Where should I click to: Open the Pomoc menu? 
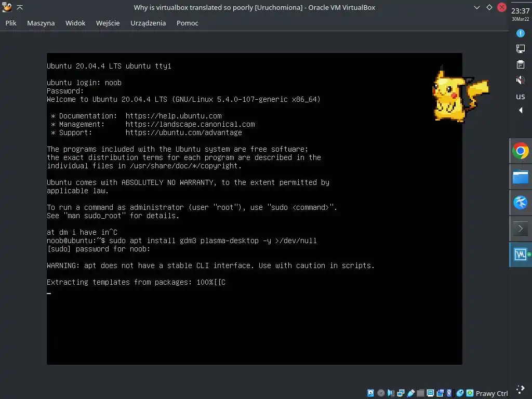[187, 23]
